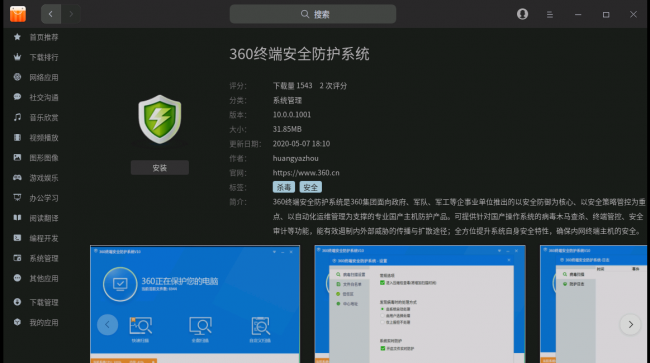The width and height of the screenshot is (650, 363).
Task: Click the system icon for 系统管理
Action: pyautogui.click(x=17, y=258)
